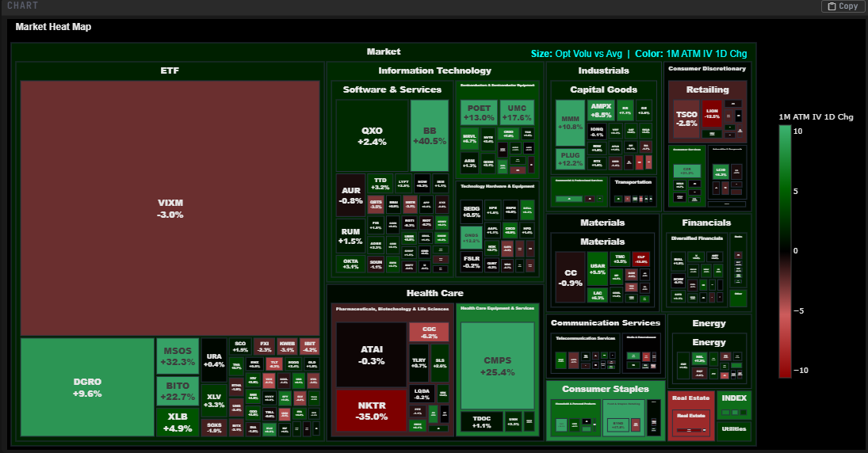The height and width of the screenshot is (453, 868).
Task: Click the Market root header
Action: [x=383, y=51]
